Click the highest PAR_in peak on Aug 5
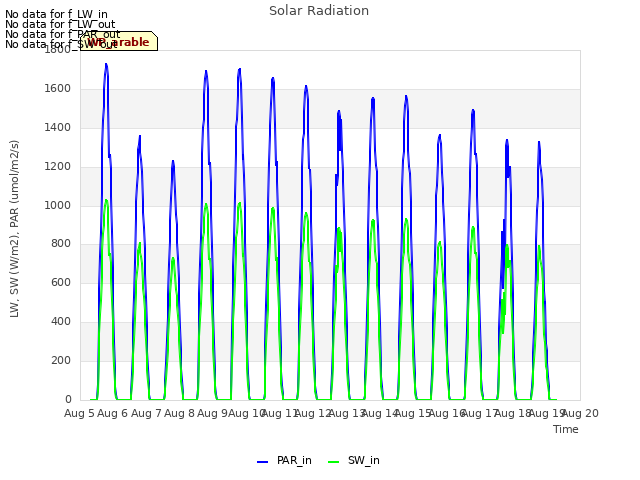The width and height of the screenshot is (640, 480). pos(106,64)
